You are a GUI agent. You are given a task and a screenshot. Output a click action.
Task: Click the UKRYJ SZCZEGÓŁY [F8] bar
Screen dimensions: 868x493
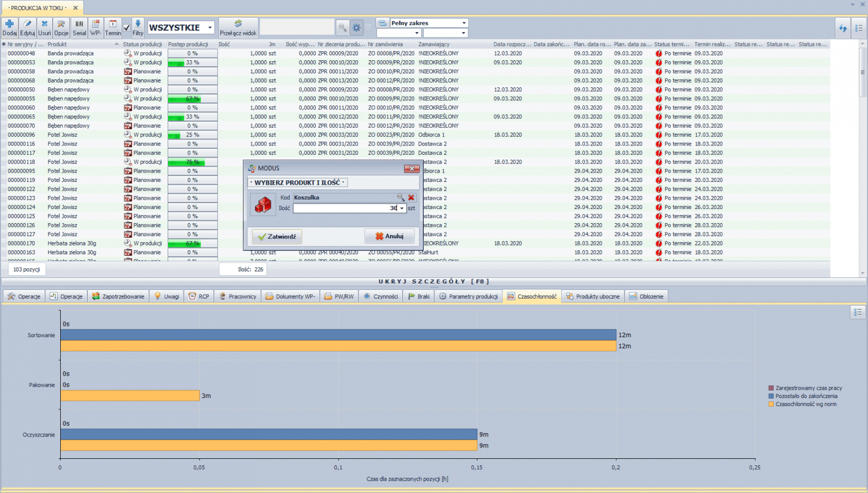coord(434,281)
